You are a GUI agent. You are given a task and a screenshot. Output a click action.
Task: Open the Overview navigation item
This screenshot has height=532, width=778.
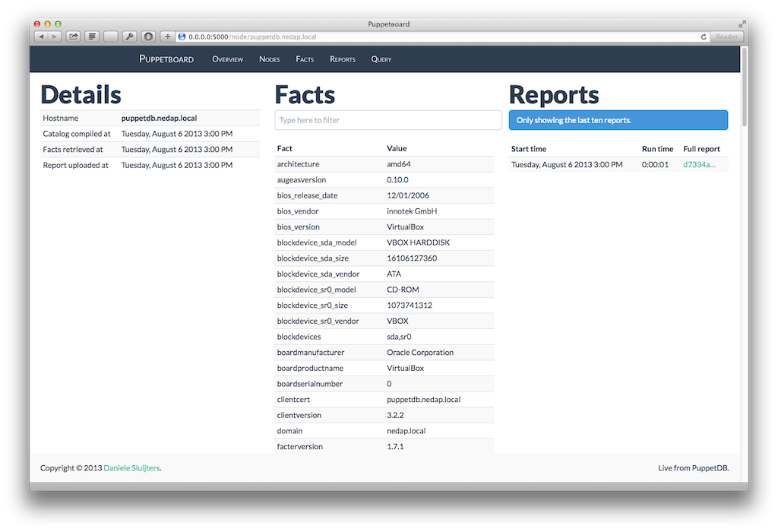click(x=227, y=59)
